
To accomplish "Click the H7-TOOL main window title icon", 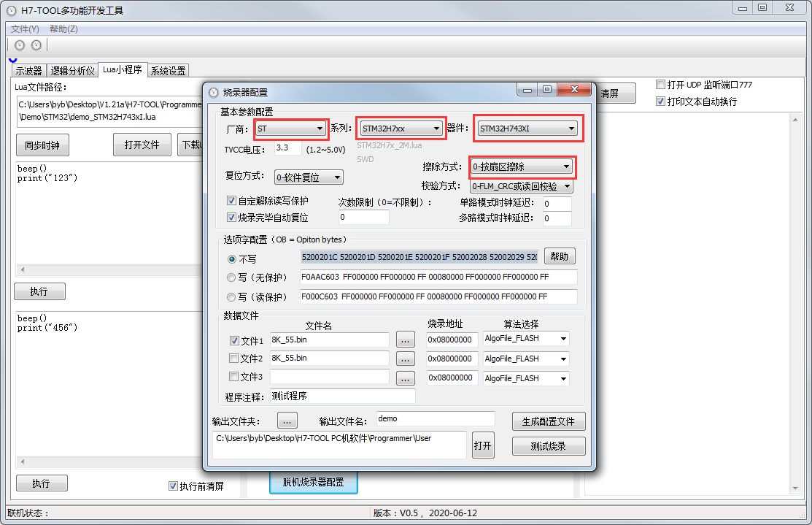I will [x=12, y=10].
